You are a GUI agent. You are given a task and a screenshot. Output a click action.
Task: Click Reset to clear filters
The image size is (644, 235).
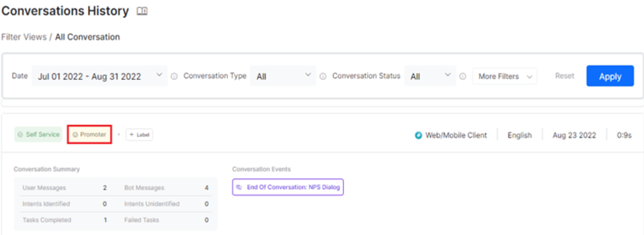[x=565, y=76]
